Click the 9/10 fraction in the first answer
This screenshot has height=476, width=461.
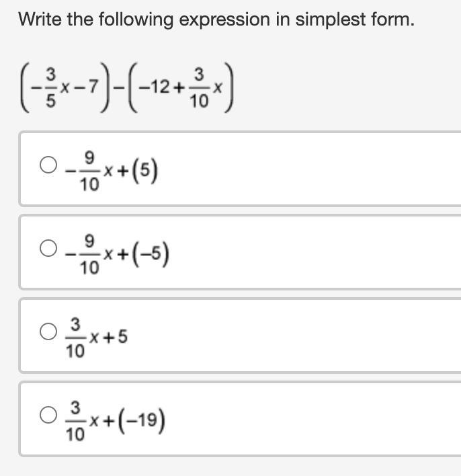click(88, 172)
